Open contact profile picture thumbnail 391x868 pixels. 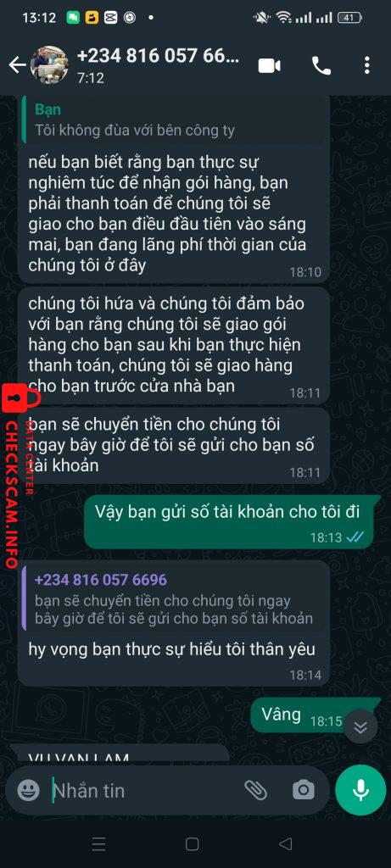point(48,64)
